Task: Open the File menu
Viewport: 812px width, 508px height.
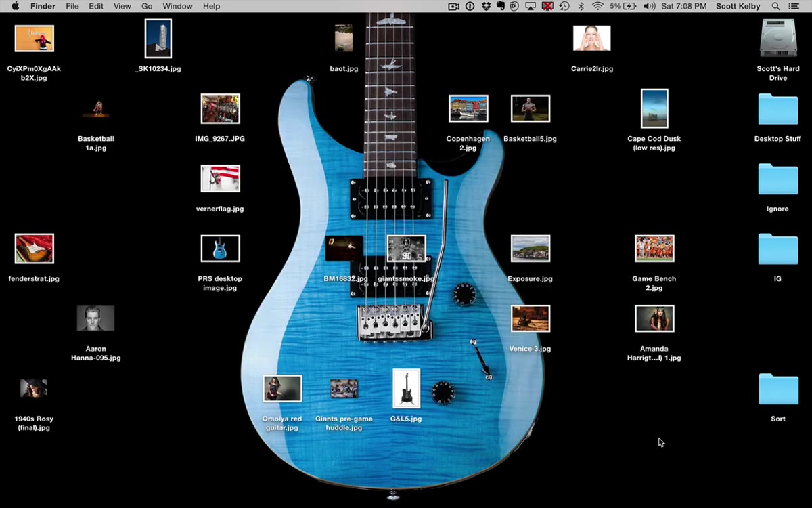Action: tap(72, 6)
